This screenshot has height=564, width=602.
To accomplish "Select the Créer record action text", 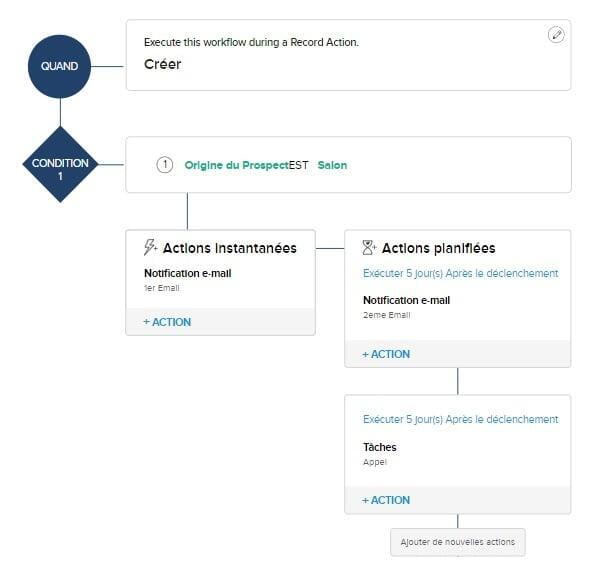I will (162, 64).
